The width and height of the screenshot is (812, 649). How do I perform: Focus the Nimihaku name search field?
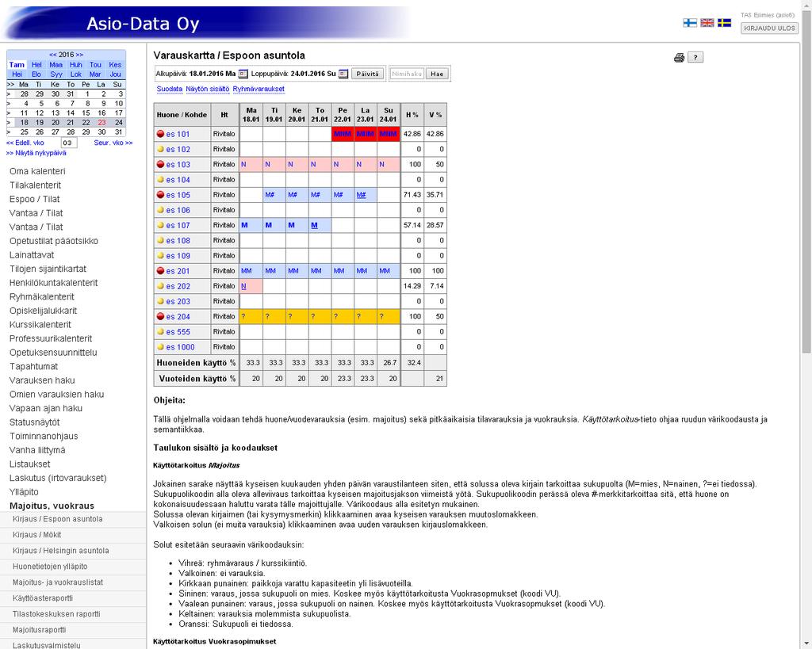click(x=407, y=74)
